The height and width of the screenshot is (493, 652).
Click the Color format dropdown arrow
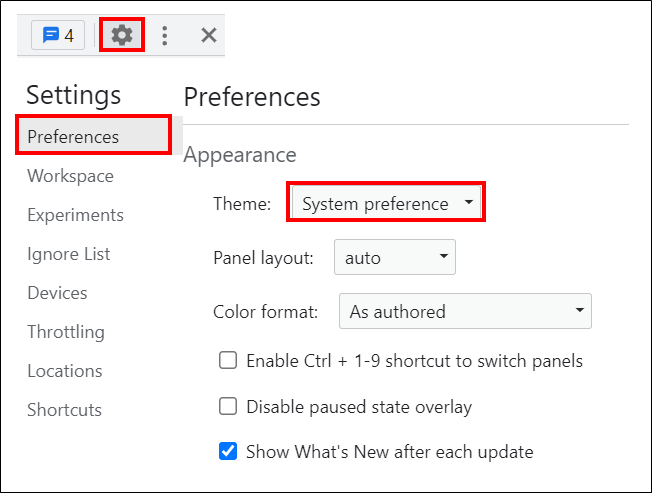(x=580, y=310)
